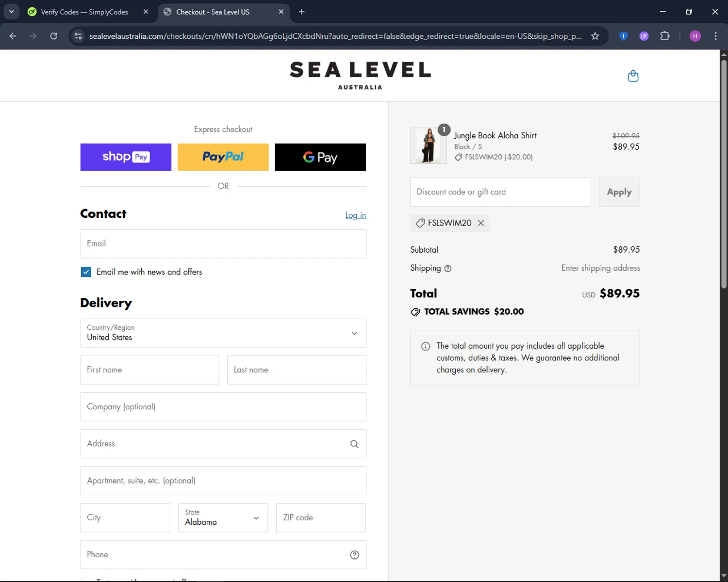Open the browser extensions puzzle icon
Viewport: 728px width, 582px height.
pos(665,36)
